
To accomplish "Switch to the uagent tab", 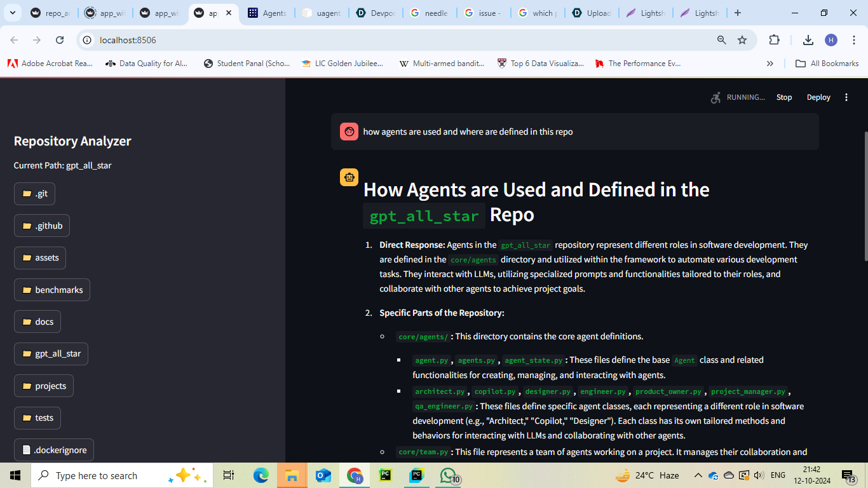I will pyautogui.click(x=322, y=13).
